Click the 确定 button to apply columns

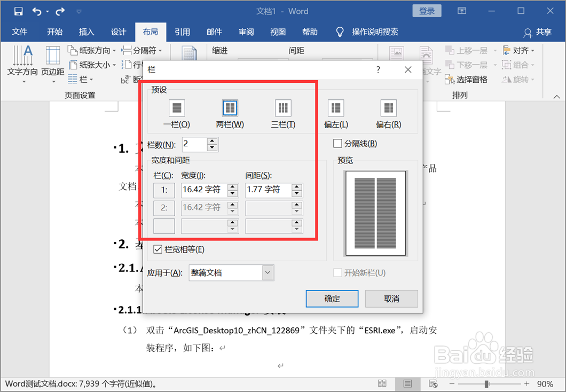[x=332, y=299]
